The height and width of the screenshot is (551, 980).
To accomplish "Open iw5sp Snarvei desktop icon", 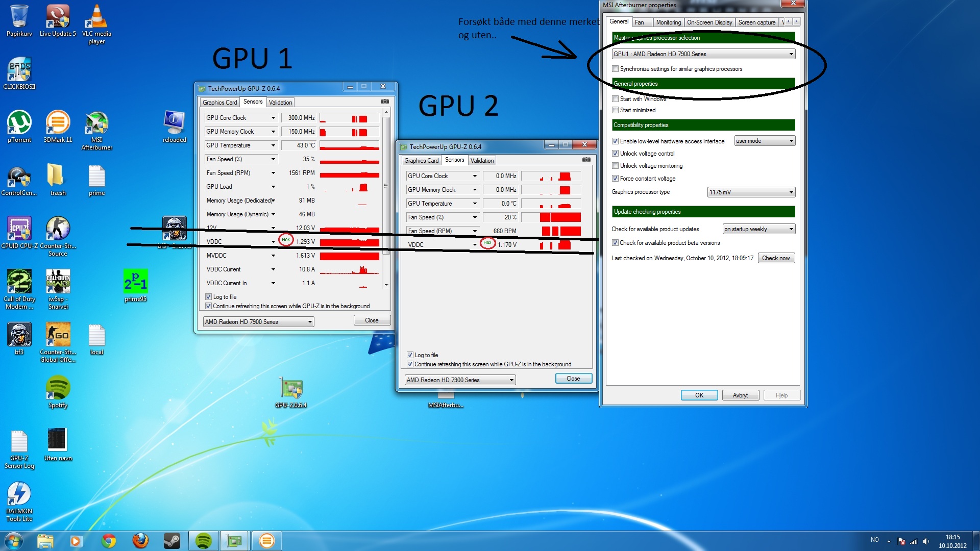I will [x=58, y=289].
